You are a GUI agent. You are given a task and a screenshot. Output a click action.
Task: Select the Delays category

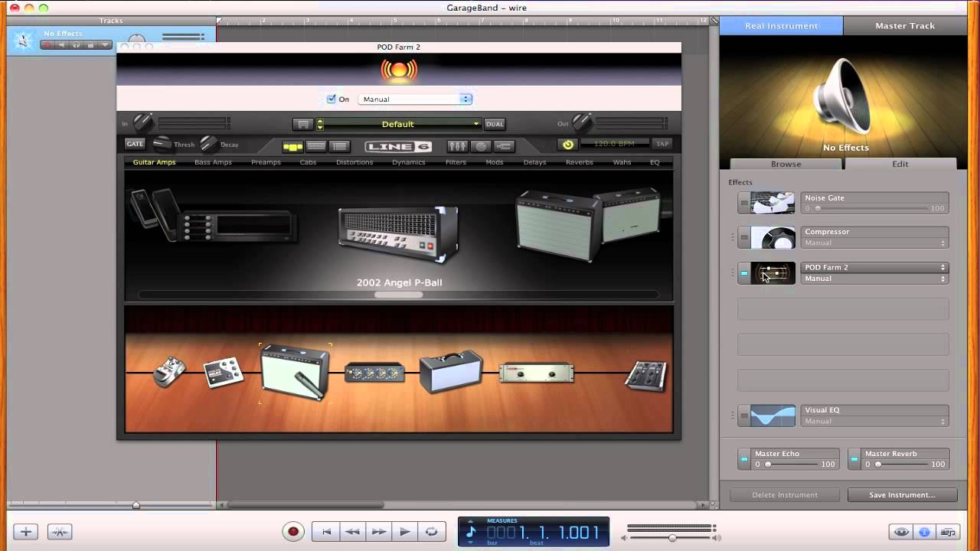[x=534, y=162]
